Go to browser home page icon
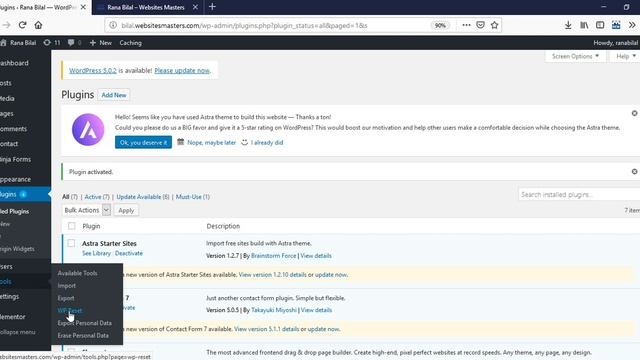 coord(38,25)
